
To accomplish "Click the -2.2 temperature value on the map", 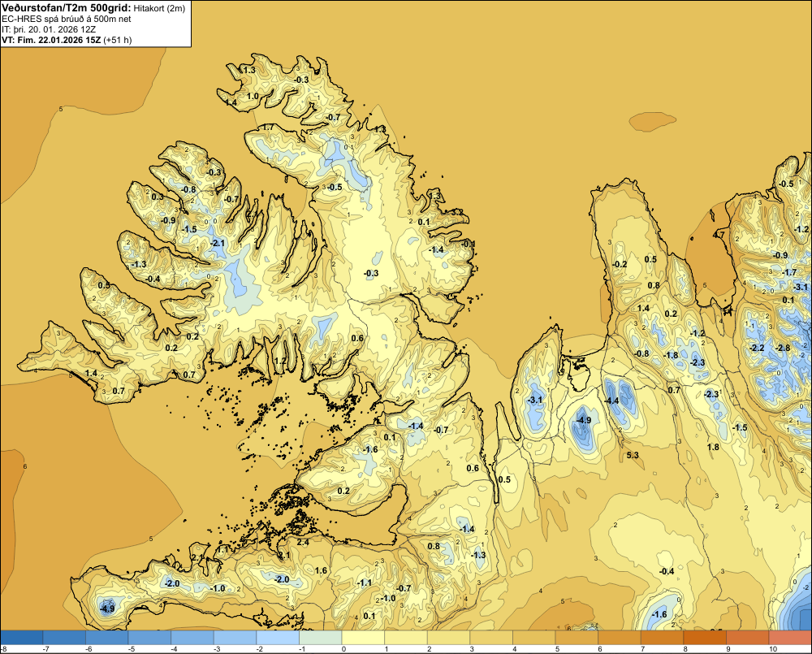I will (x=757, y=348).
